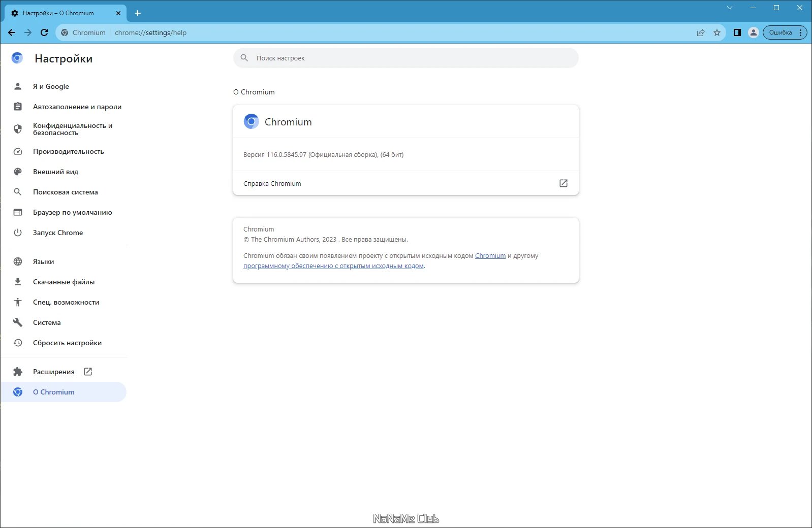Select Запуск Chrome in sidebar
Image resolution: width=812 pixels, height=528 pixels.
click(64, 233)
